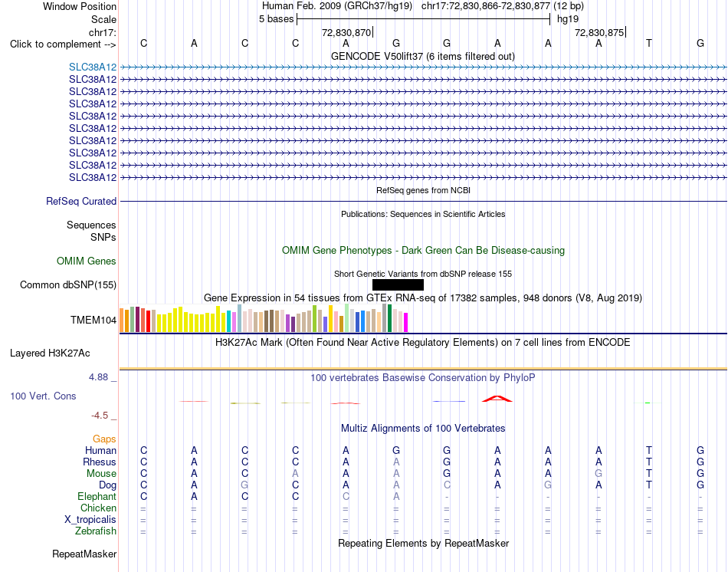Open the RepeatMasker track label
The image size is (728, 572).
pos(84,554)
